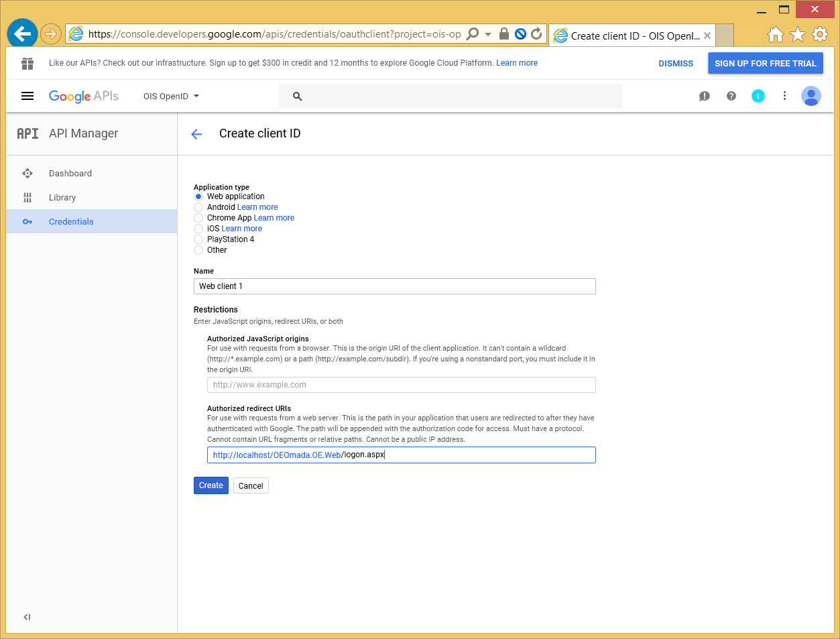This screenshot has width=840, height=639.
Task: Open the three-dot utilities menu
Action: (x=784, y=96)
